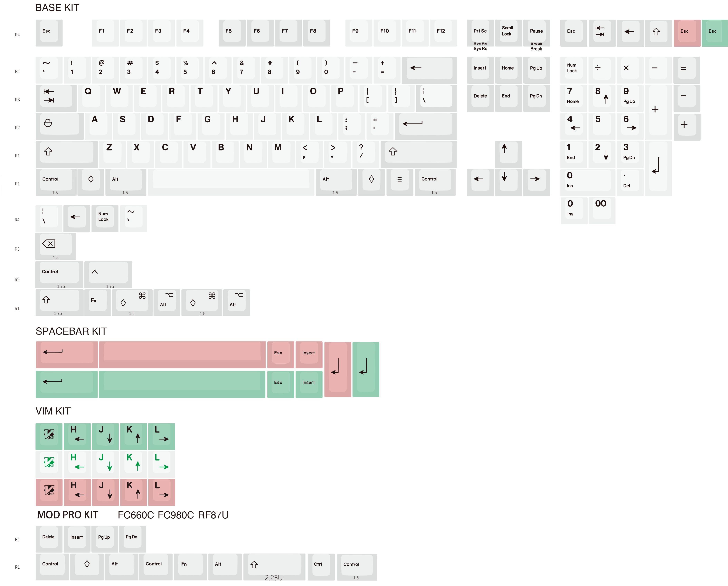Image resolution: width=728 pixels, height=586 pixels.
Task: Select the pink Vim logo key
Action: (x=49, y=492)
